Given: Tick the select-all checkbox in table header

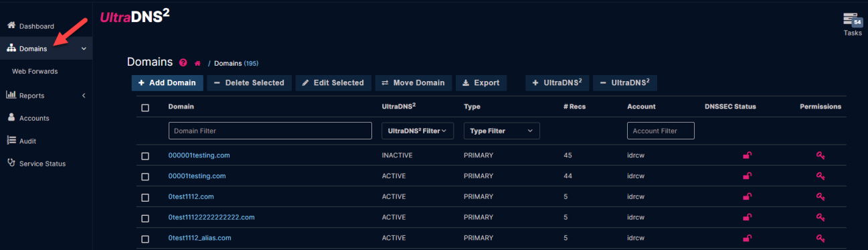Looking at the screenshot, I should [145, 107].
